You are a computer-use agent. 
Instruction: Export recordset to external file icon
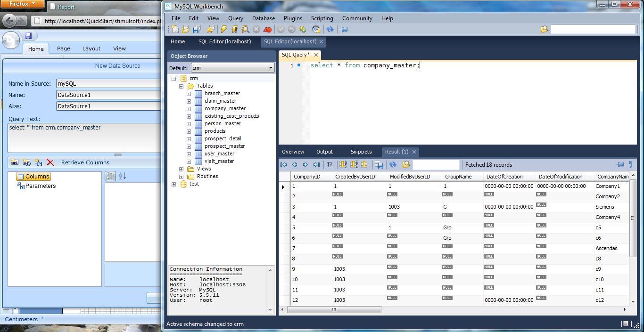click(379, 165)
